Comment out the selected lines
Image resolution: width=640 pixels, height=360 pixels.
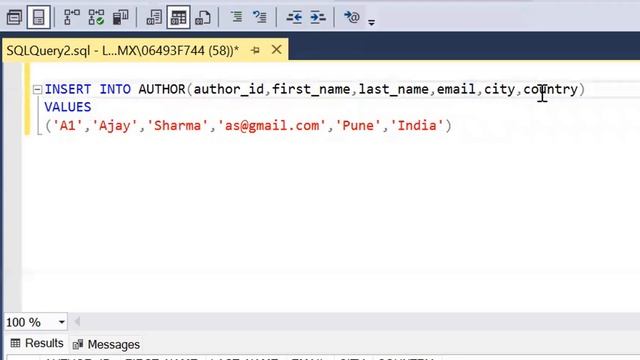[236, 17]
